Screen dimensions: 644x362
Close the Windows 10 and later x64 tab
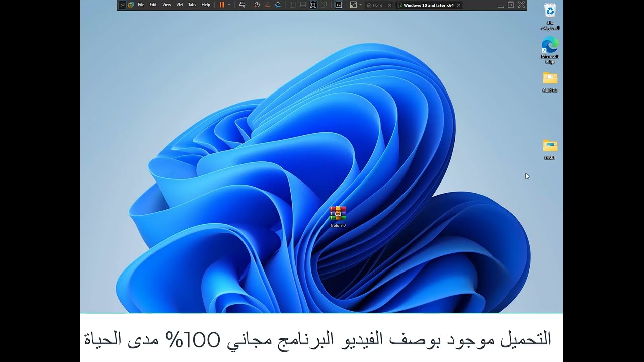(459, 5)
